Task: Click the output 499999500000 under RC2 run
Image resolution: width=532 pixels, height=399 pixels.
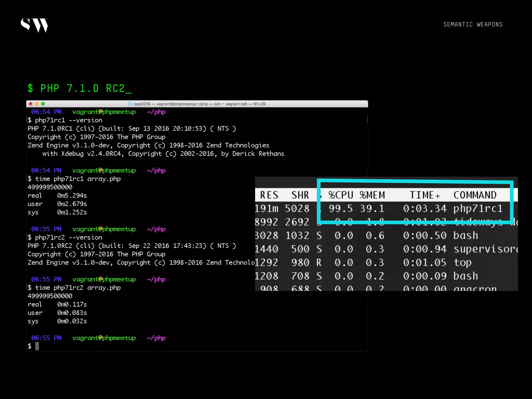Action: (x=50, y=296)
